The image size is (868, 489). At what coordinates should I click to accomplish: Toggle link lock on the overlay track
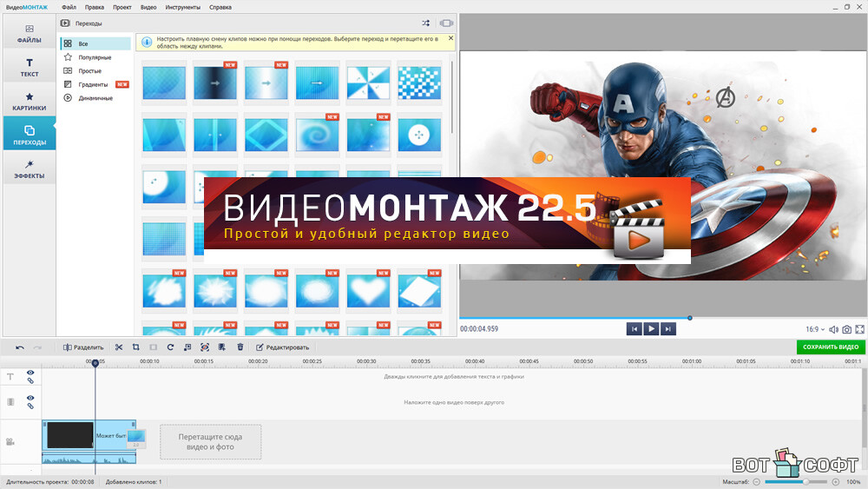[30, 406]
